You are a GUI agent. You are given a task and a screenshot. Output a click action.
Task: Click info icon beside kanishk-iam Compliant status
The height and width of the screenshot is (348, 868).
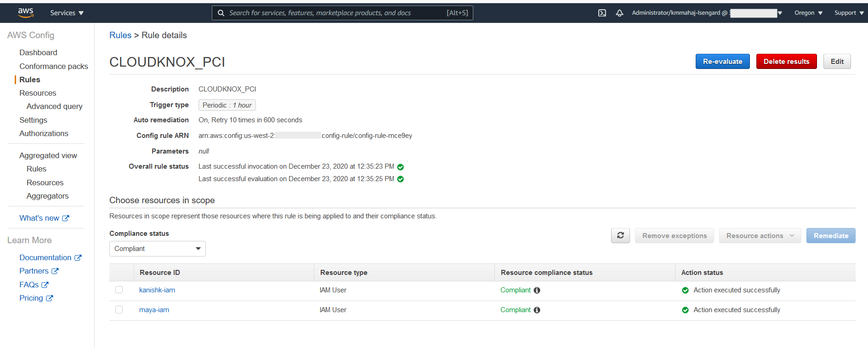(537, 291)
